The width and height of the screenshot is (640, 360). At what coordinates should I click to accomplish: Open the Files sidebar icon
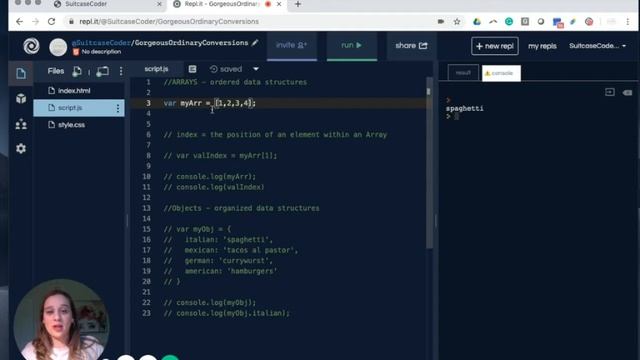coord(21,73)
